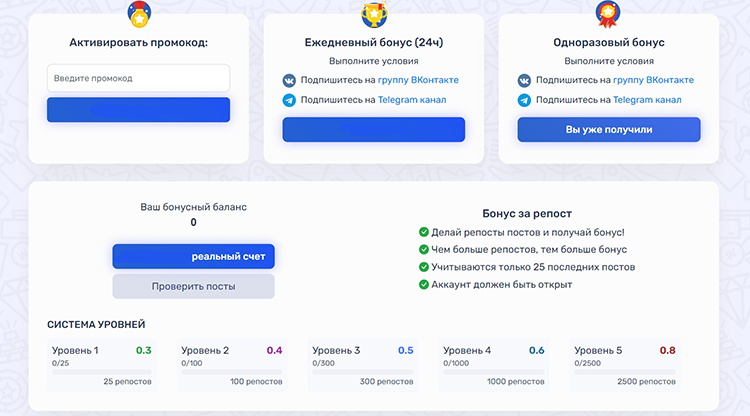The image size is (750, 416).
Task: Click checkmark next to 'Делай репосты постов'
Action: [x=423, y=233]
